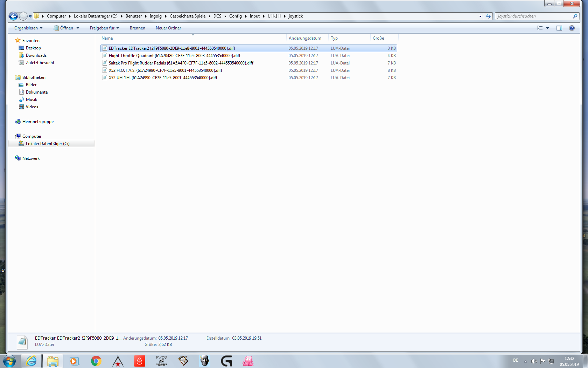Open the Musik library
588x368 pixels.
tap(31, 100)
